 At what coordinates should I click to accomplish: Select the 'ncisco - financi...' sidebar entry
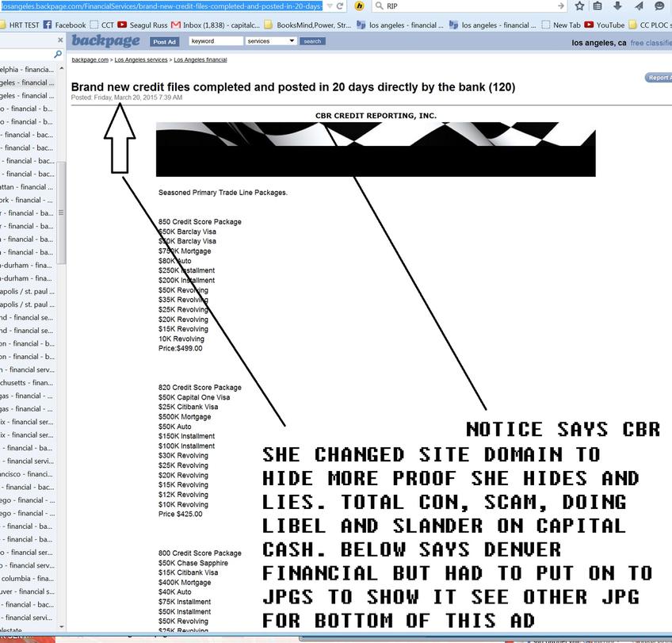click(x=28, y=474)
